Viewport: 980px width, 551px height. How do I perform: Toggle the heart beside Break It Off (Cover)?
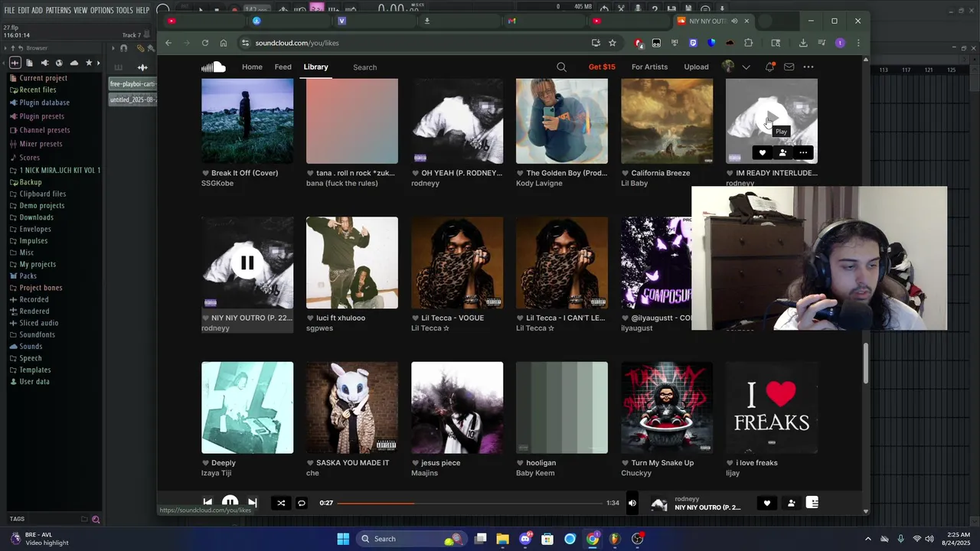point(205,173)
